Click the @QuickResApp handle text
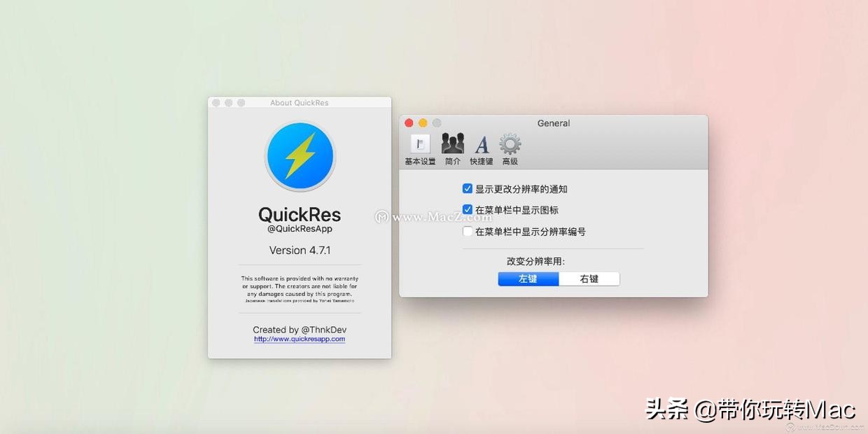 300,228
